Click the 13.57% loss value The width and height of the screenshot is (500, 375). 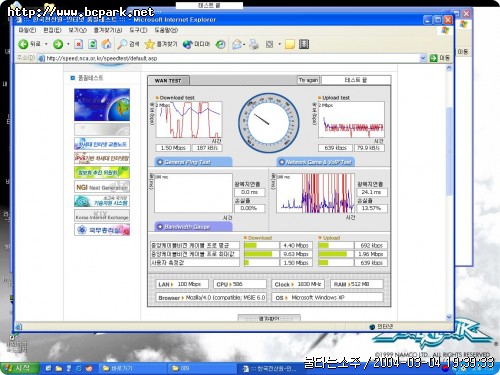coord(372,208)
